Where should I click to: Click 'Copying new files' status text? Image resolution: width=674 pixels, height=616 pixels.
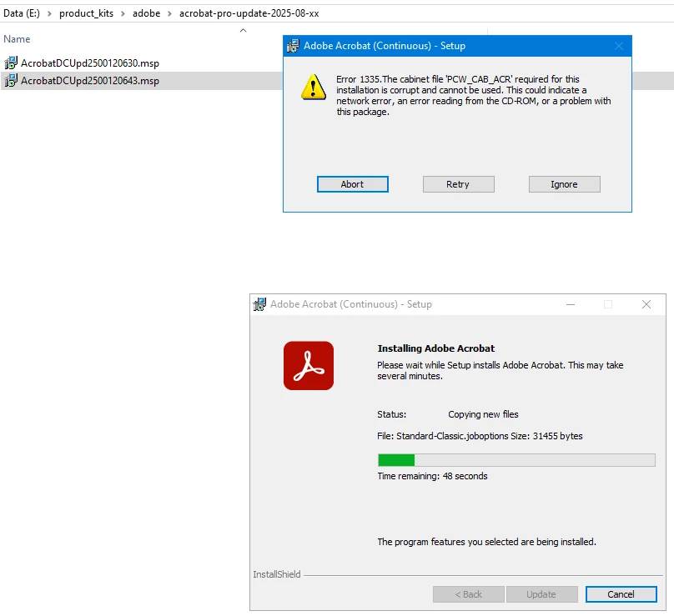tap(483, 414)
